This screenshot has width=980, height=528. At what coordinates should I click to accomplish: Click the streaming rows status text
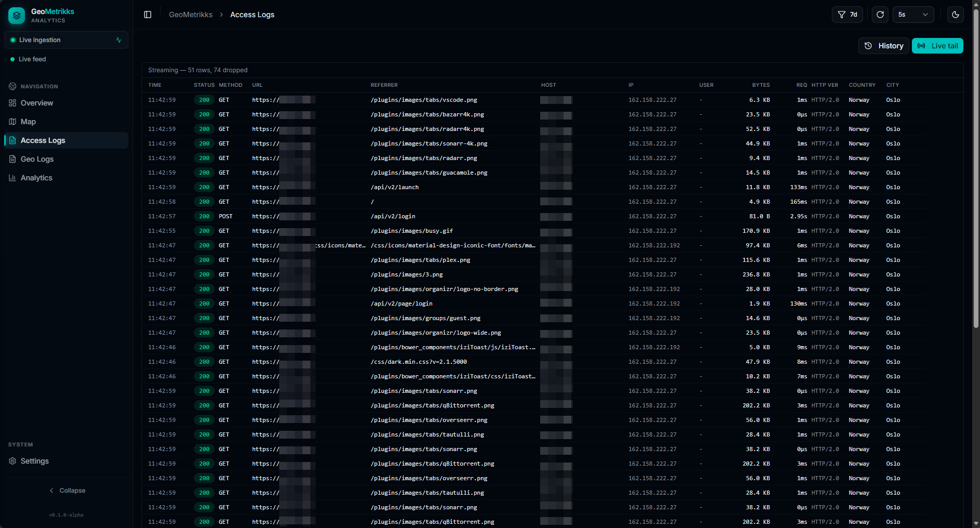click(198, 70)
